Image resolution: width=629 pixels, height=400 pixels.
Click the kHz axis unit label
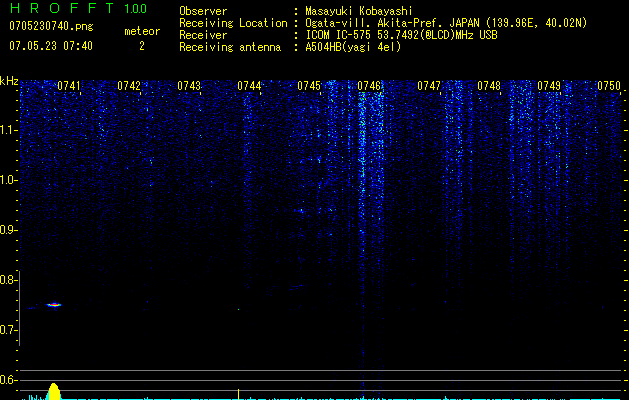pos(9,81)
